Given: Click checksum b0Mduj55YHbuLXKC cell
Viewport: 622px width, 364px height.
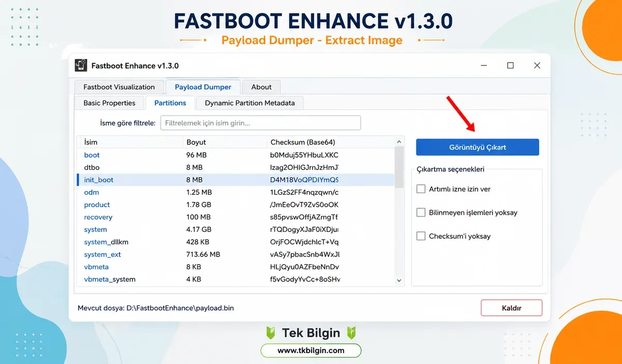Looking at the screenshot, I should 304,155.
